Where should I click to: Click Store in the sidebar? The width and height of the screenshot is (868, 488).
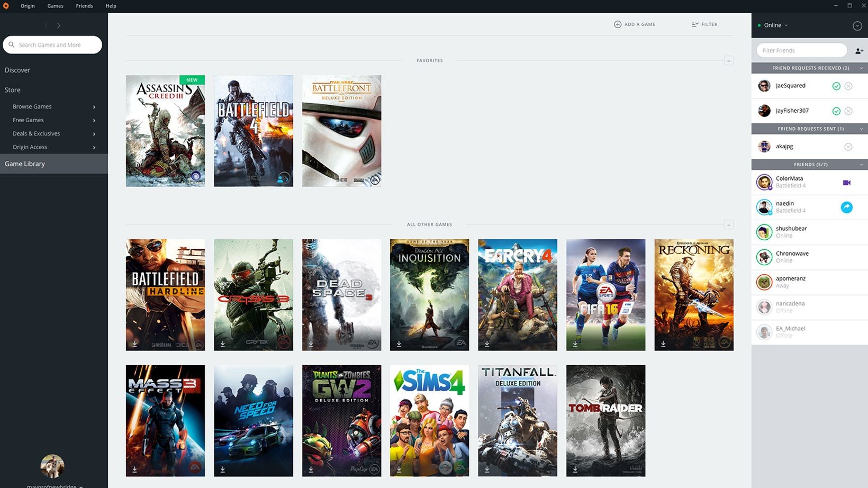pos(13,90)
